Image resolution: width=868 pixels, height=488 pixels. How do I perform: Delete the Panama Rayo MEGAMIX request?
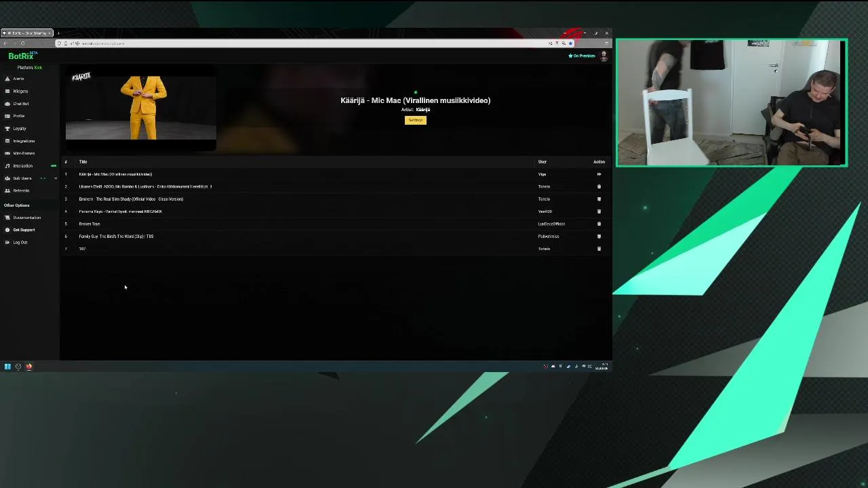pos(599,211)
